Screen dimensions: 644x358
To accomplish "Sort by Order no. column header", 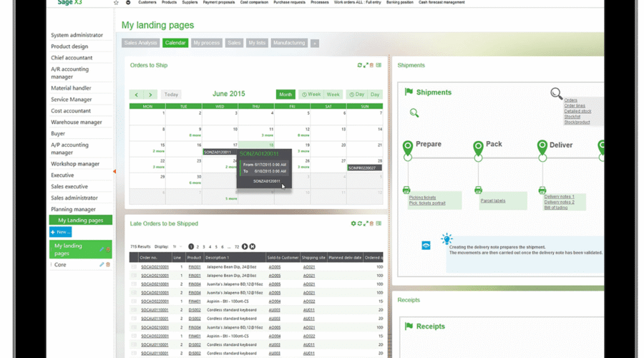I will pyautogui.click(x=155, y=258).
